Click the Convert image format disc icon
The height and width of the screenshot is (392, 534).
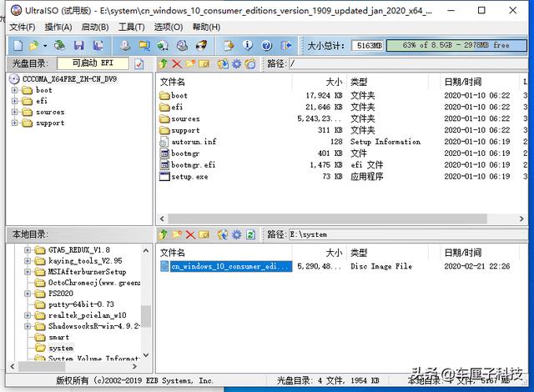[x=163, y=46]
